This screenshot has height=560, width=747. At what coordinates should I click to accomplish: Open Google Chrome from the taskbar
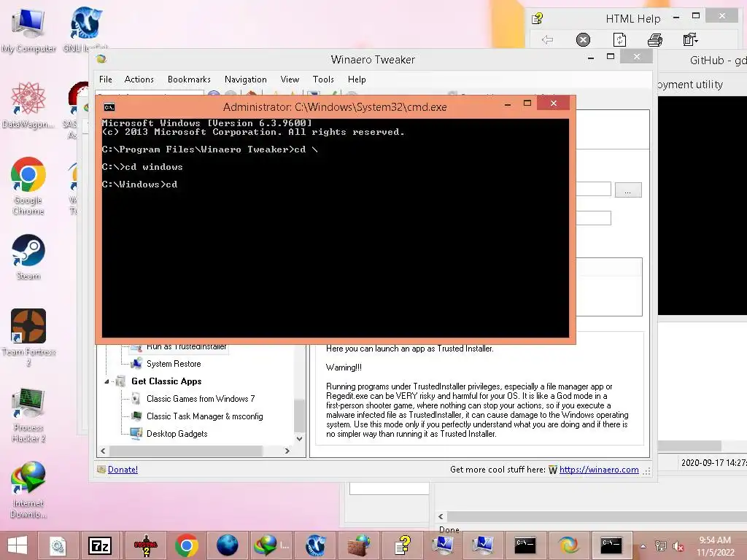[x=187, y=545]
